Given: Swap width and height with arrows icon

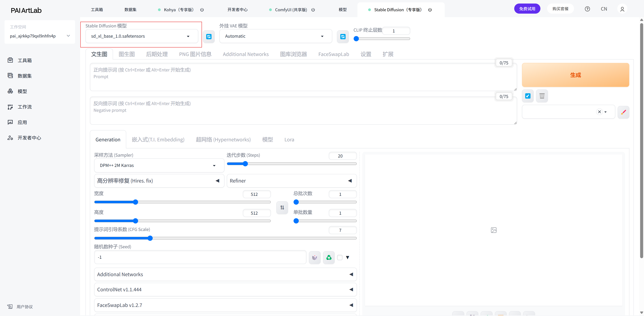Looking at the screenshot, I should [x=282, y=207].
